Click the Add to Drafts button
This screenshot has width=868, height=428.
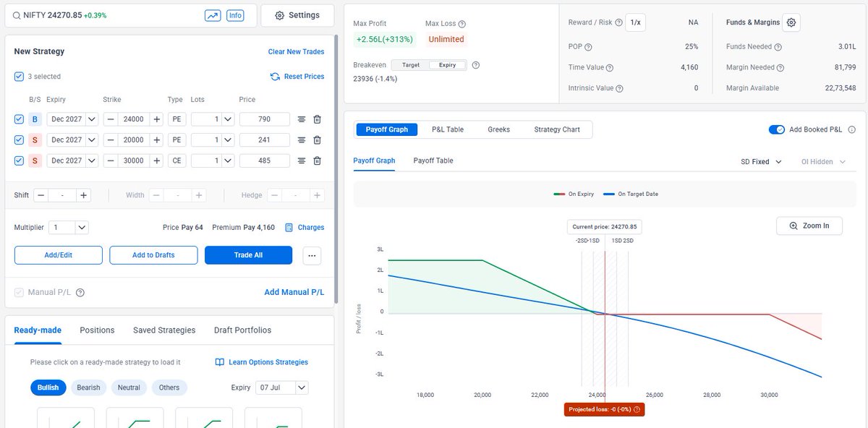154,255
